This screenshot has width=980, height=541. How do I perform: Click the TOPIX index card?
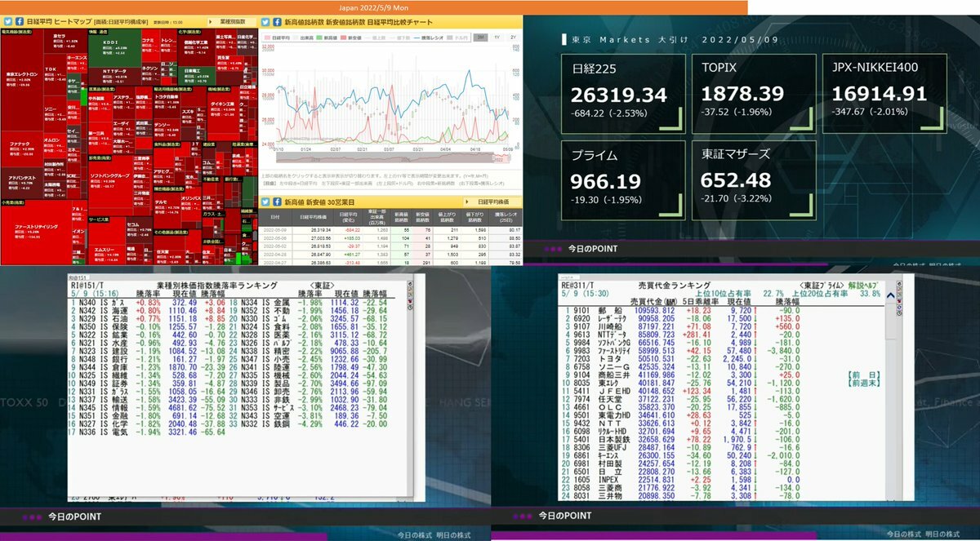754,92
